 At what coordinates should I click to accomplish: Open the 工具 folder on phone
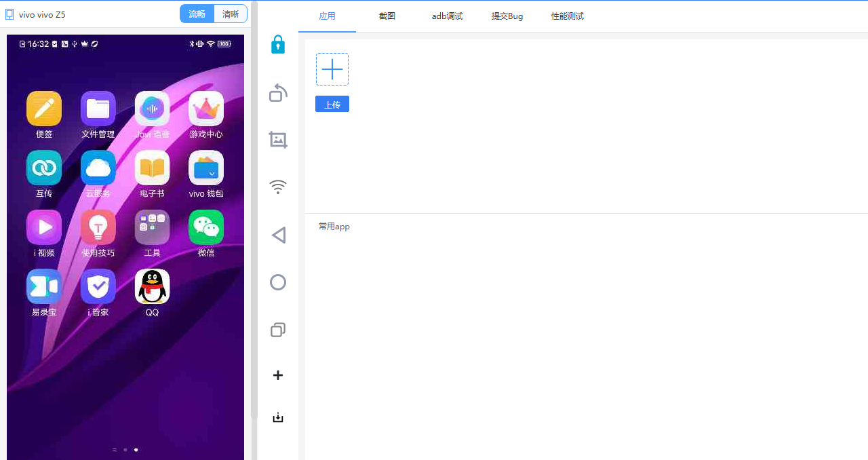[152, 227]
